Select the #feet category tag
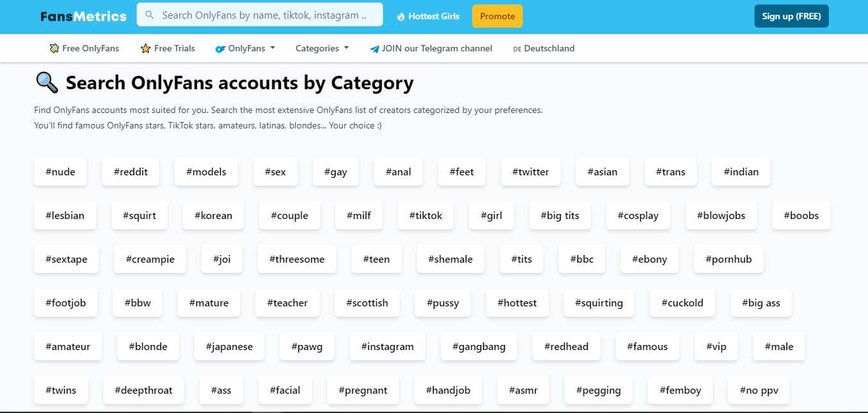868x413 pixels. click(x=462, y=171)
